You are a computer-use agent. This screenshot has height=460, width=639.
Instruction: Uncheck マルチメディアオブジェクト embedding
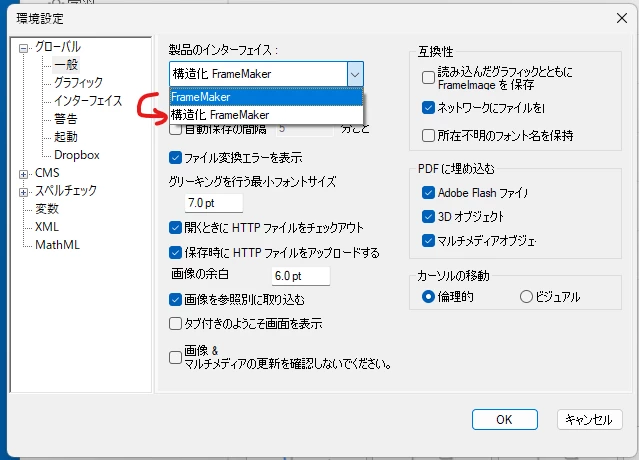(428, 240)
